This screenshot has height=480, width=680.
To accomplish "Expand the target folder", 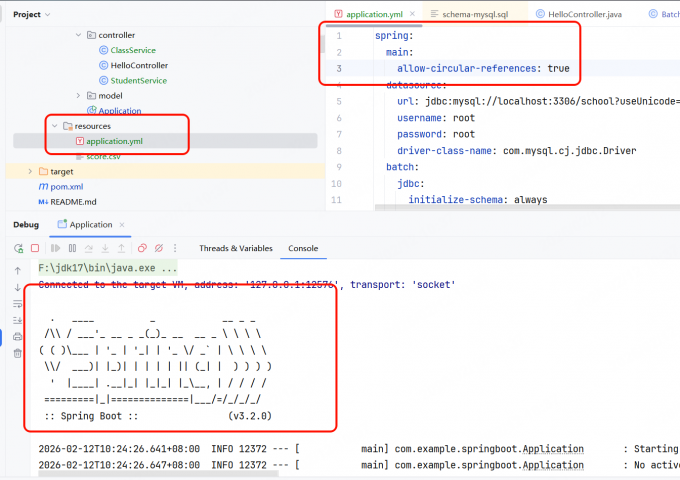I will [x=28, y=171].
